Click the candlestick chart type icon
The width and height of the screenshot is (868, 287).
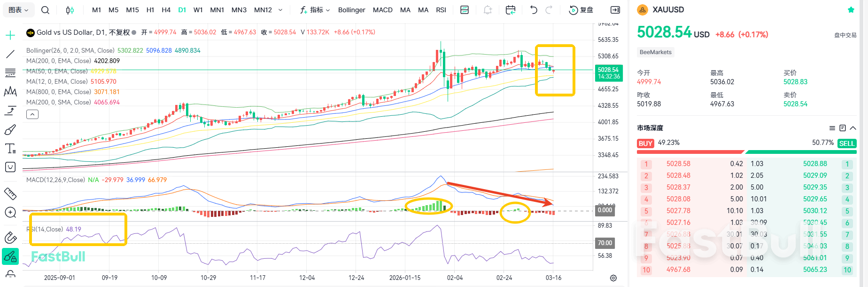point(70,10)
